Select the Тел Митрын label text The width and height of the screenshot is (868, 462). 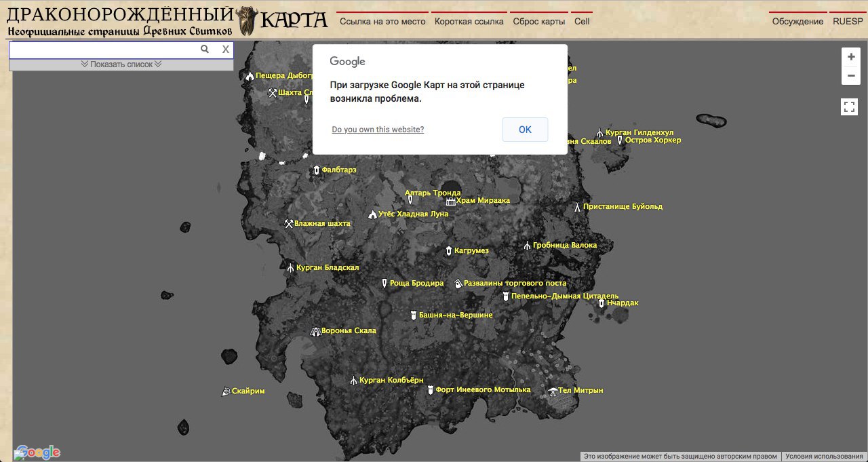[x=581, y=391]
